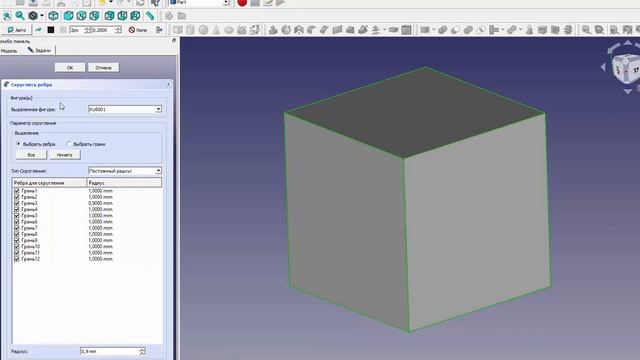Open the selected shape Куб001 dropdown

125,109
